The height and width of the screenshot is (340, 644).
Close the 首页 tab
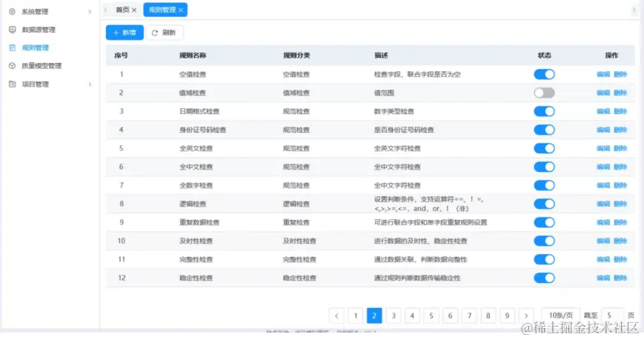[x=134, y=10]
